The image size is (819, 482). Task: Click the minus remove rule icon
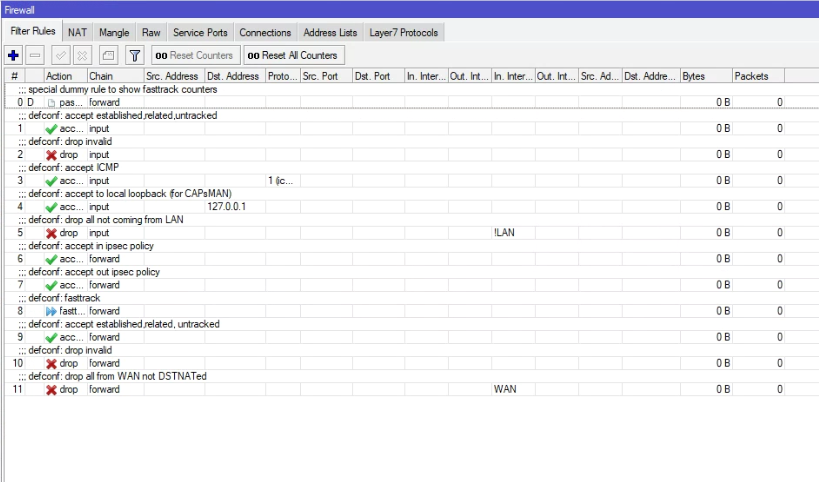[35, 55]
